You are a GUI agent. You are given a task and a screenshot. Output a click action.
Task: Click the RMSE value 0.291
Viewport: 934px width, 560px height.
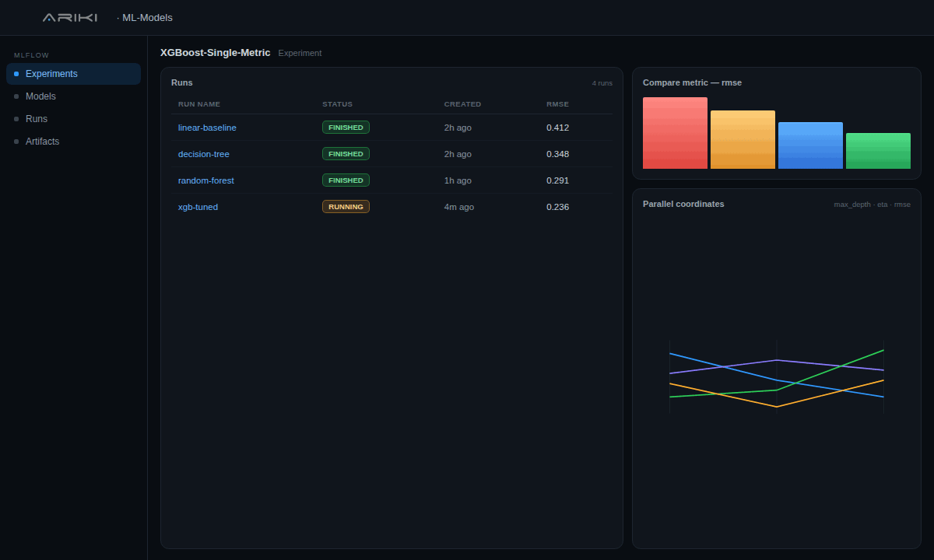[x=557, y=180]
